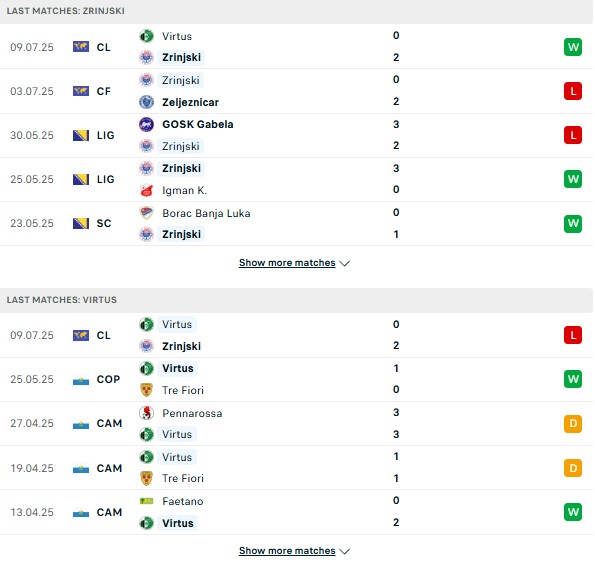Click the GOSK Gabela club logo
The image size is (595, 568).
coord(146,124)
